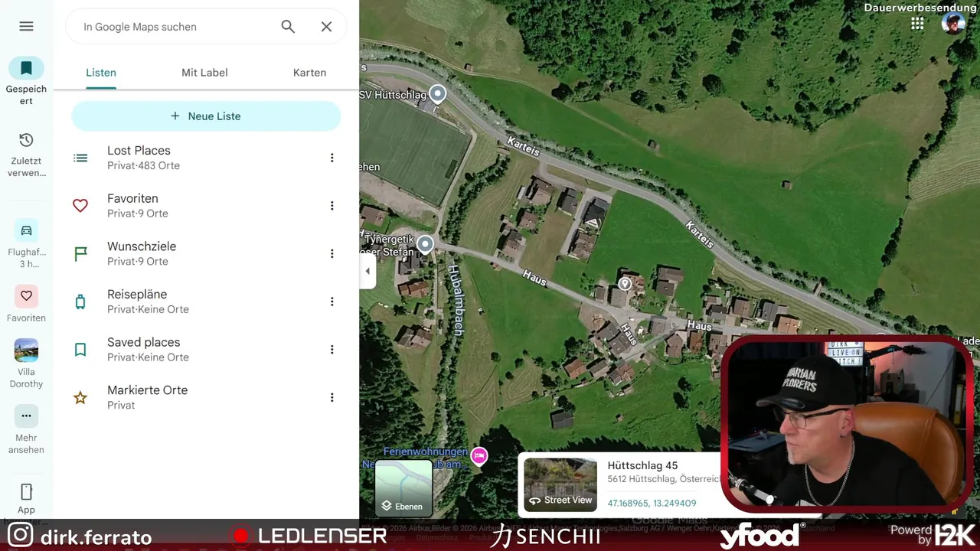Screen dimensions: 980x551
Task: Click the pink Ferienwohnungen lodging pin
Action: pyautogui.click(x=479, y=456)
